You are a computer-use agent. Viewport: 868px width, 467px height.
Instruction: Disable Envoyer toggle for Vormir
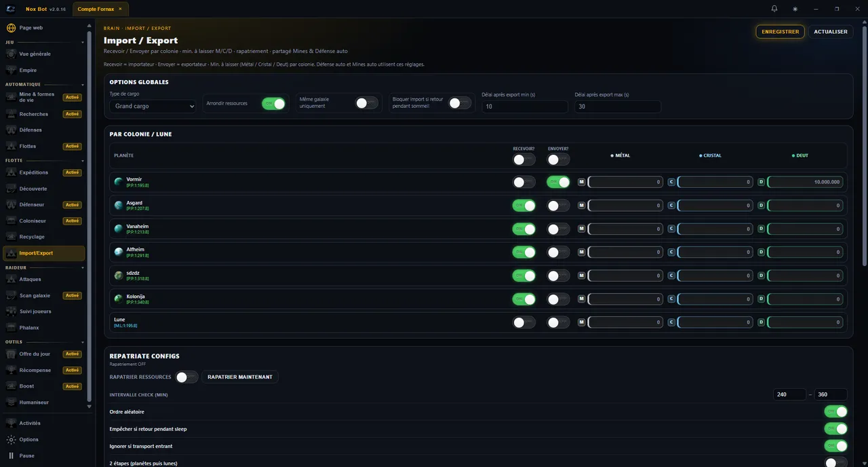pos(558,182)
